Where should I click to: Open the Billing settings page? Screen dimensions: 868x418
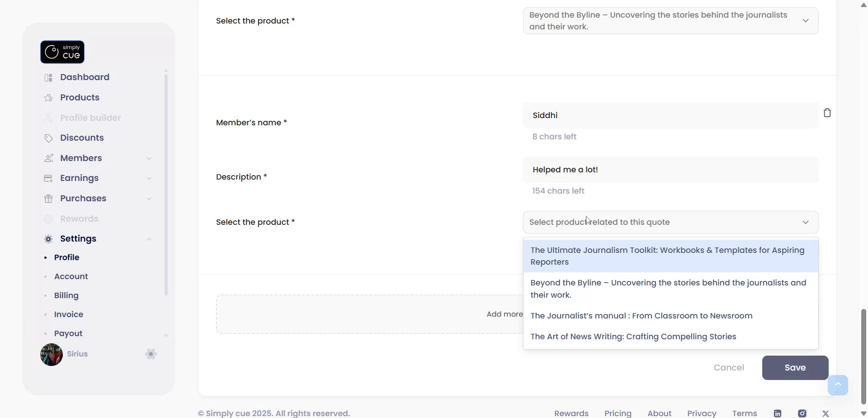pyautogui.click(x=66, y=295)
